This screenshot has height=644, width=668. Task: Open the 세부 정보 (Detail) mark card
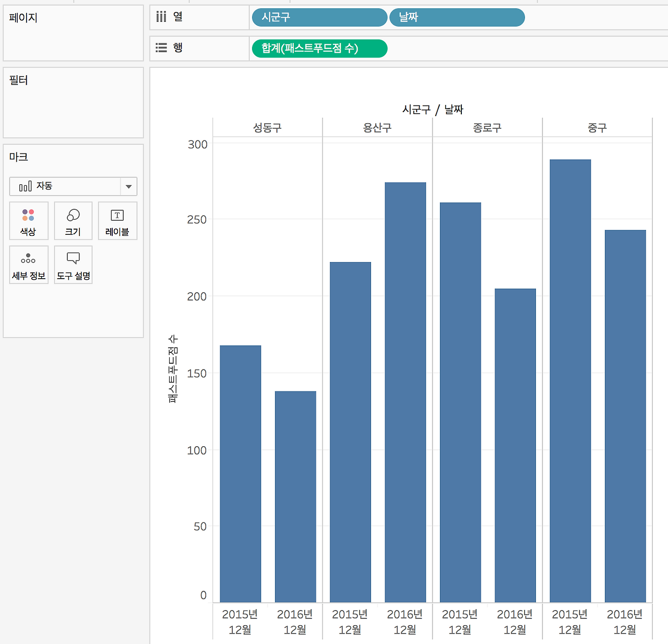(29, 265)
